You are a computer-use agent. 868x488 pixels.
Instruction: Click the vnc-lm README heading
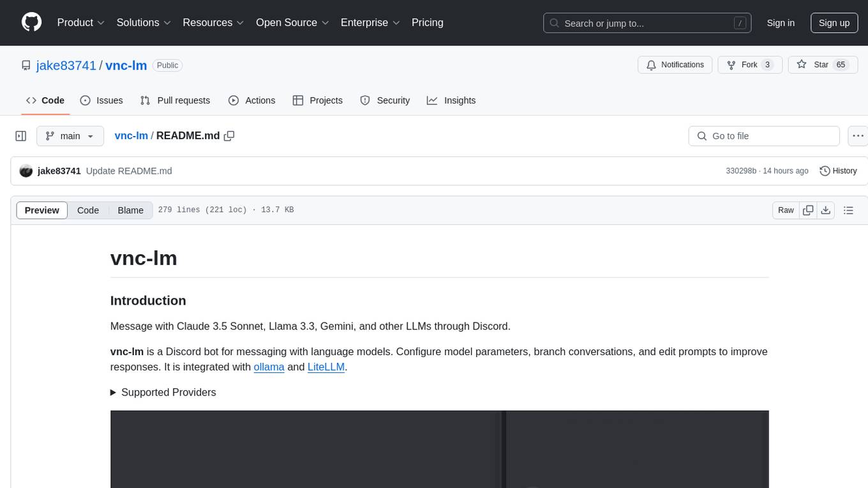click(144, 257)
